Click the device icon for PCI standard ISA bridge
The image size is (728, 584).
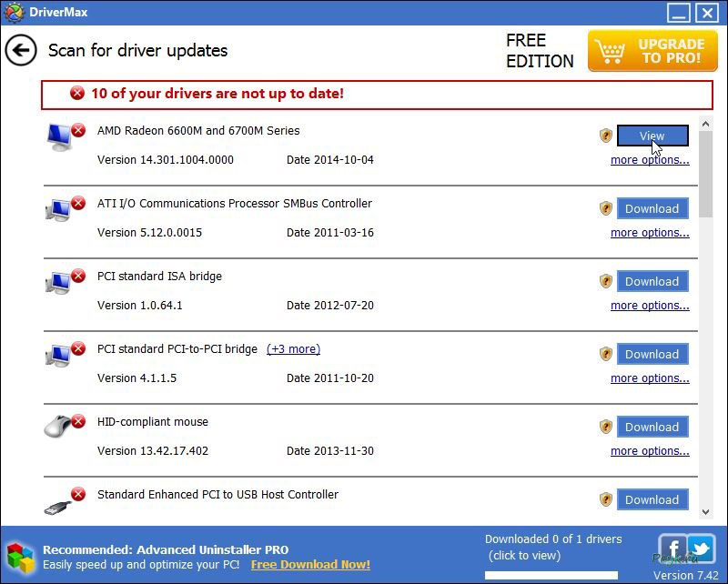tap(58, 283)
